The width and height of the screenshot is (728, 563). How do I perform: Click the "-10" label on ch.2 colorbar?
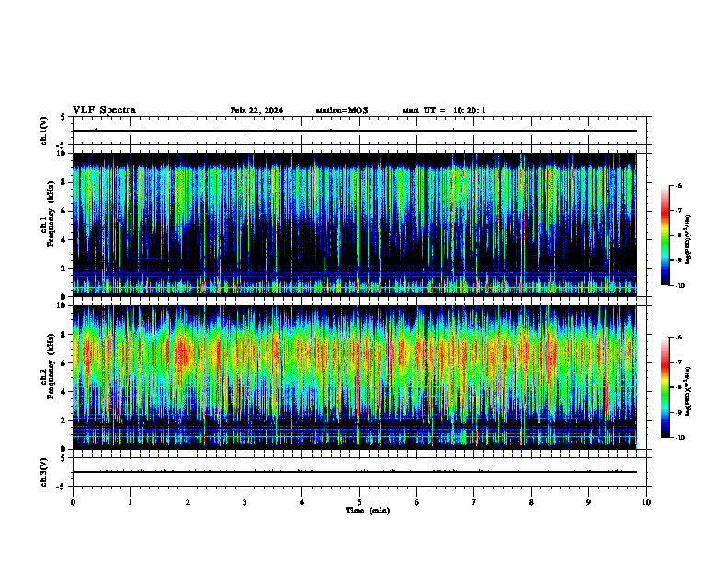679,438
